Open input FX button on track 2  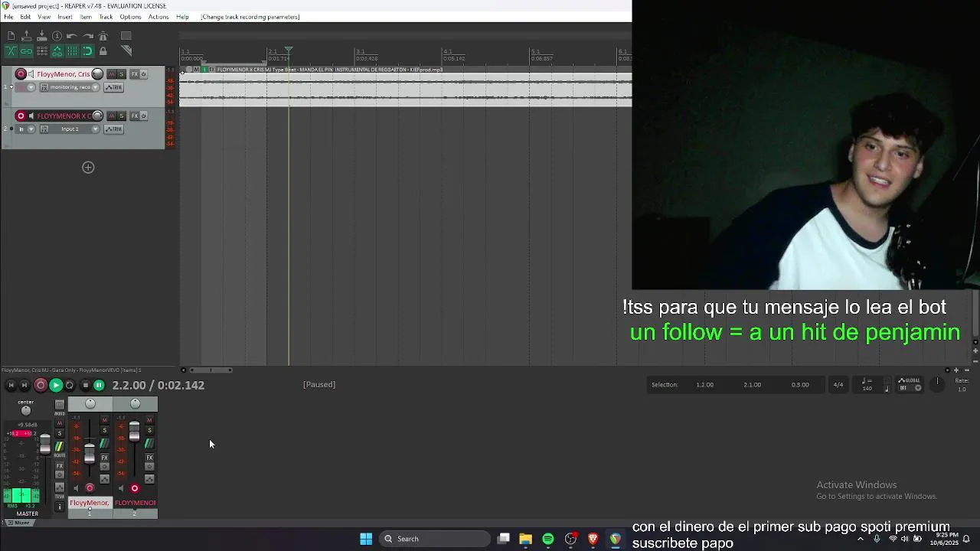(x=44, y=129)
